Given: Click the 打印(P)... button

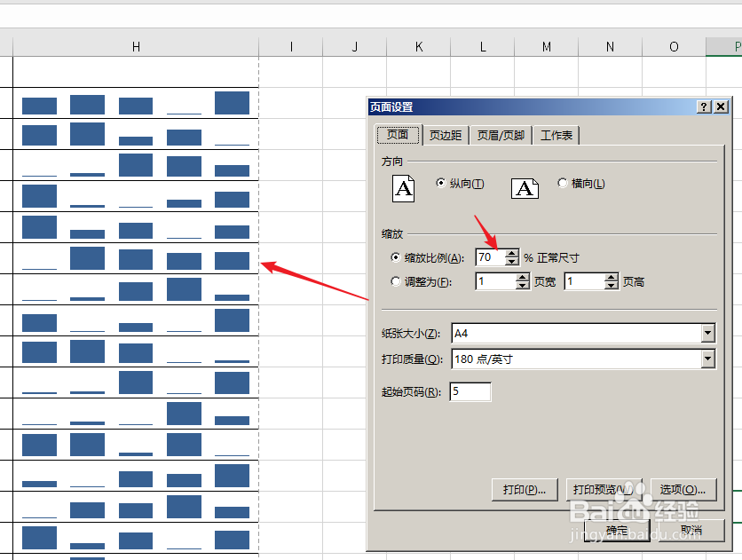Looking at the screenshot, I should (x=525, y=490).
